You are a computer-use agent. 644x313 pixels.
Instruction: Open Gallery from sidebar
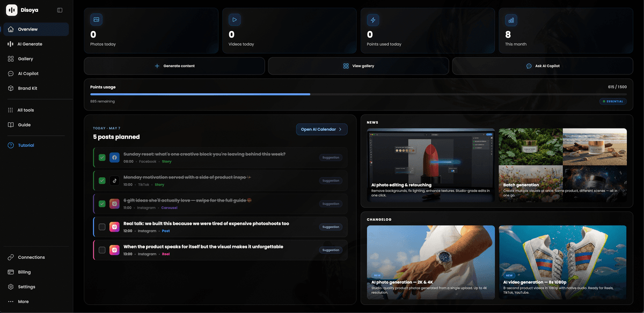coord(36,59)
